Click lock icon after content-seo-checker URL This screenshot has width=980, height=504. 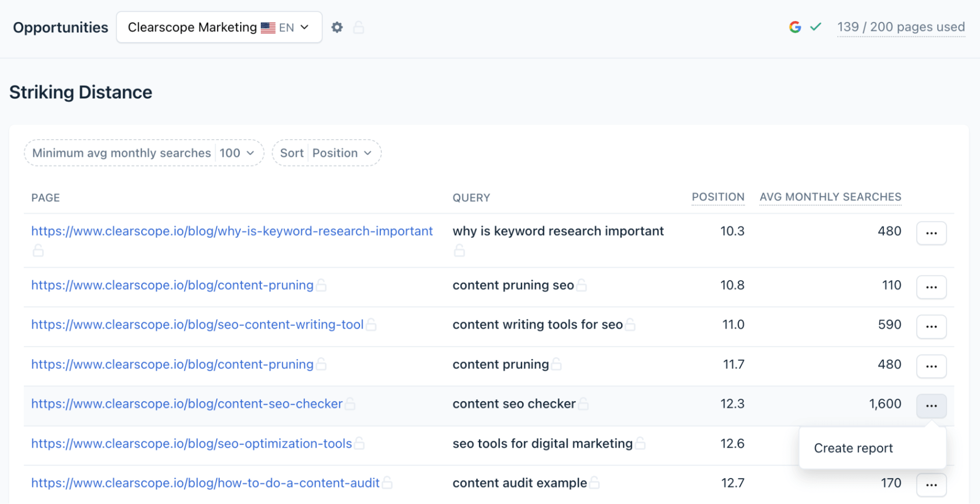coord(350,404)
